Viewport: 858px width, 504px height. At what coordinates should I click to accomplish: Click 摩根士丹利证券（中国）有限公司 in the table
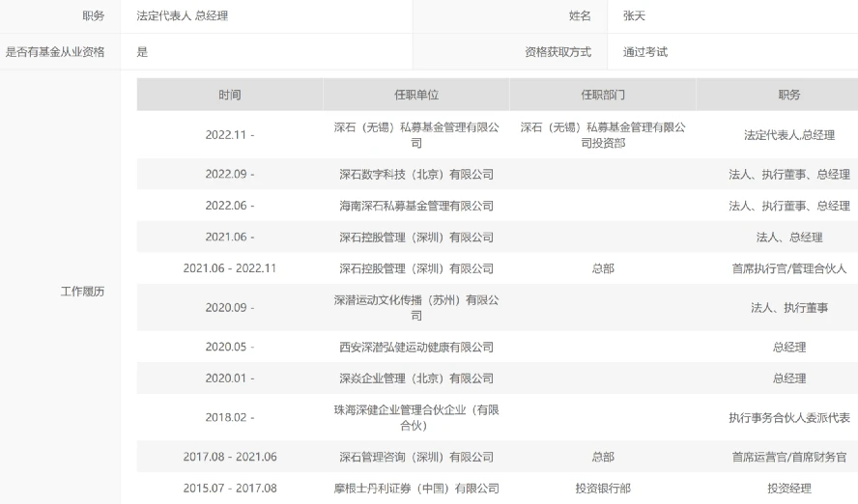coord(416,489)
